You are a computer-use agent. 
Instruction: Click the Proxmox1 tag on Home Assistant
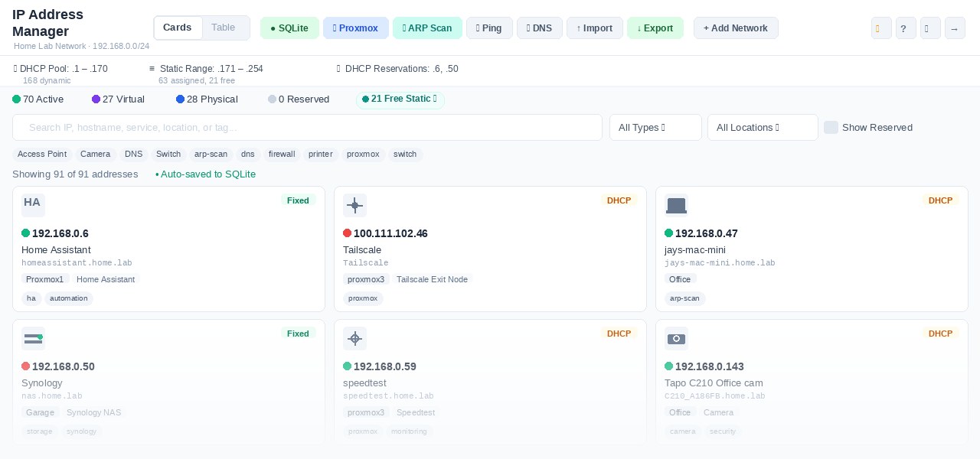(x=45, y=279)
